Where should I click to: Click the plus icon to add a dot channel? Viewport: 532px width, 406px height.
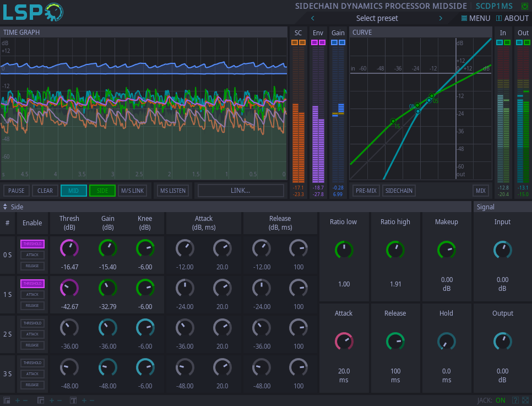pyautogui.click(x=51, y=400)
